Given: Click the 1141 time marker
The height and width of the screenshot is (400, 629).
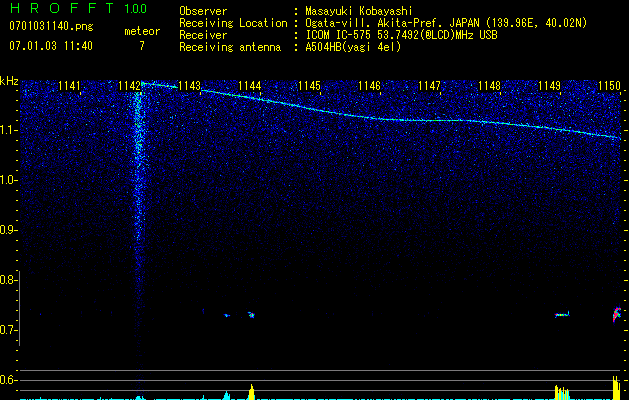Looking at the screenshot, I should [x=69, y=85].
